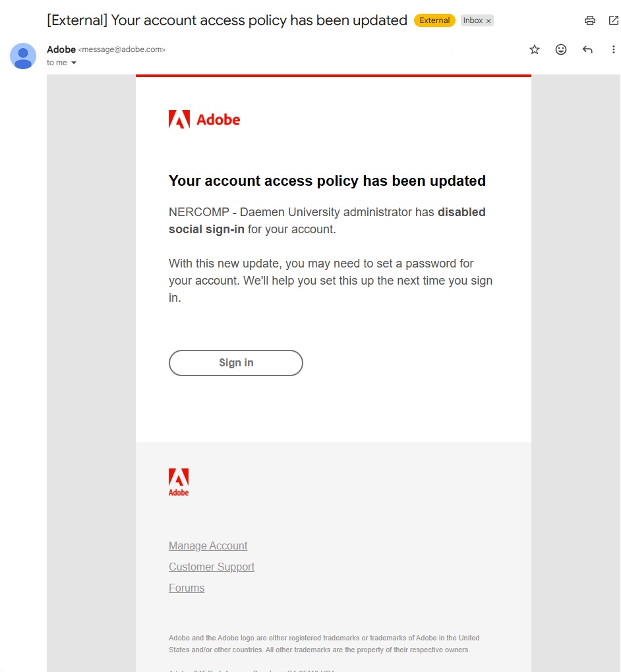This screenshot has width=621, height=672.
Task: Open the three-dot More options menu
Action: tap(614, 49)
